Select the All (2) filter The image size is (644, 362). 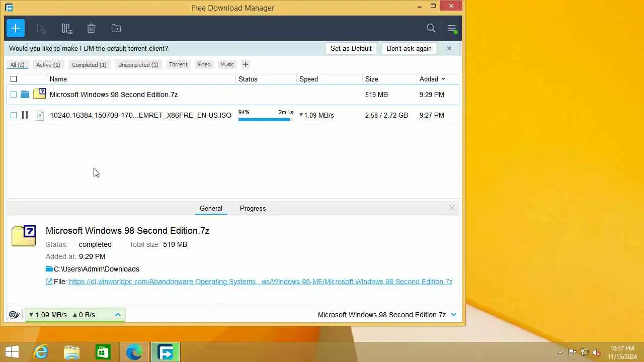coord(17,64)
